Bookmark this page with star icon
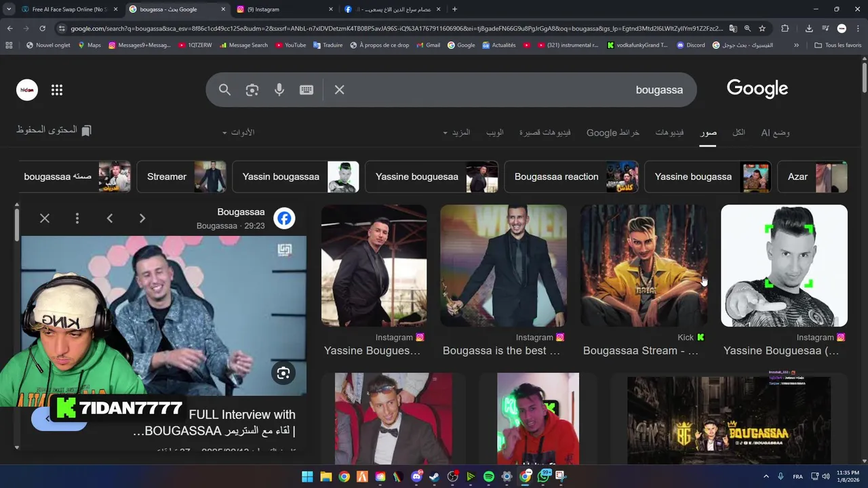 (x=762, y=28)
